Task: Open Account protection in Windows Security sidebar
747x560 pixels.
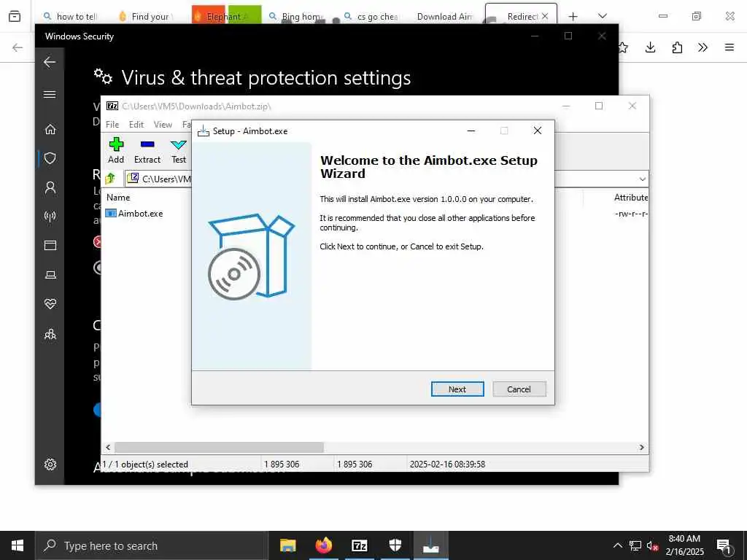Action: point(50,187)
